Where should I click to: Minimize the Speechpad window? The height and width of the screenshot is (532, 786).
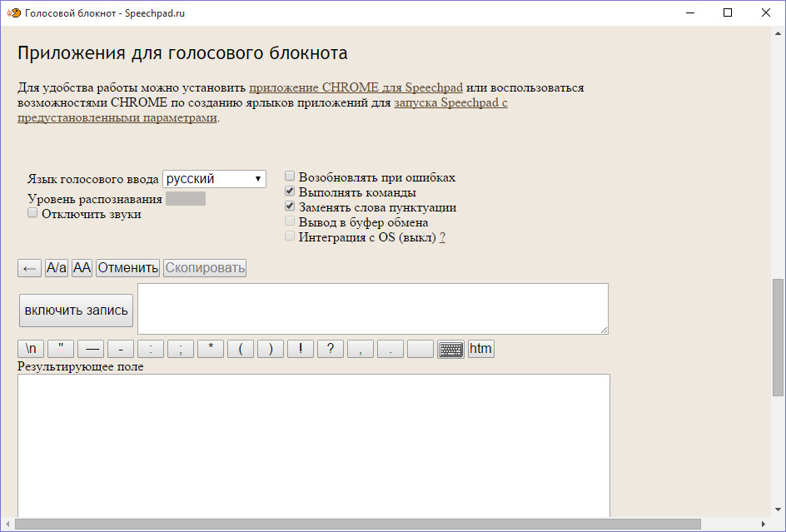[x=690, y=12]
